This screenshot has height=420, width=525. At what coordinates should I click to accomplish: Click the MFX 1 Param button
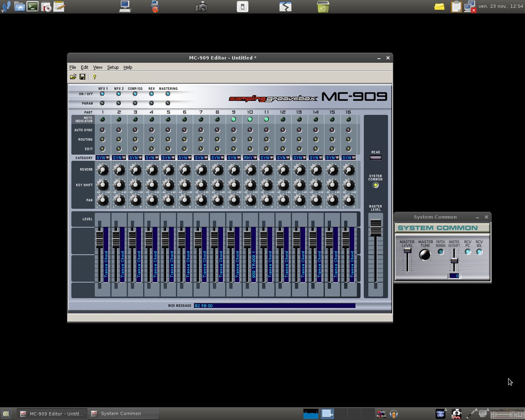[x=103, y=103]
